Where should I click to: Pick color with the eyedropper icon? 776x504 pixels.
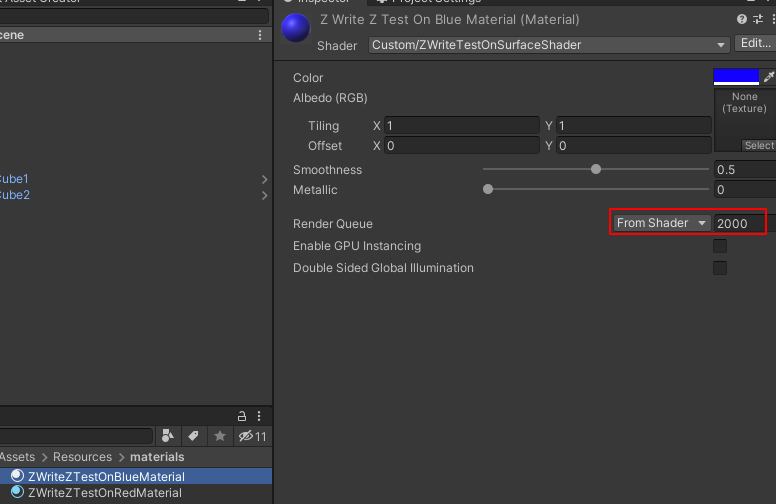coord(769,77)
